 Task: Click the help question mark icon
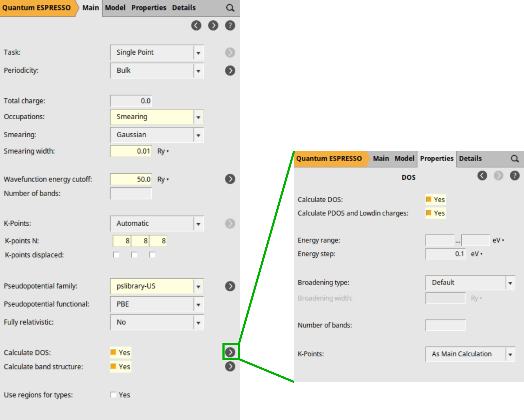pos(230,25)
